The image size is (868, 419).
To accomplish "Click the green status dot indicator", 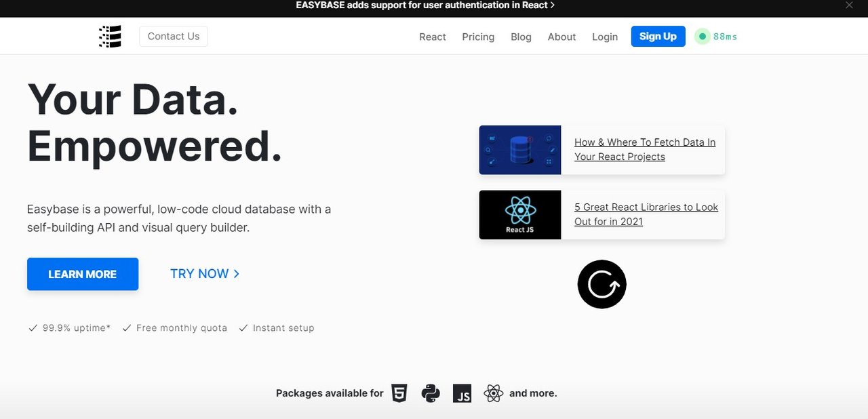I will coord(703,37).
